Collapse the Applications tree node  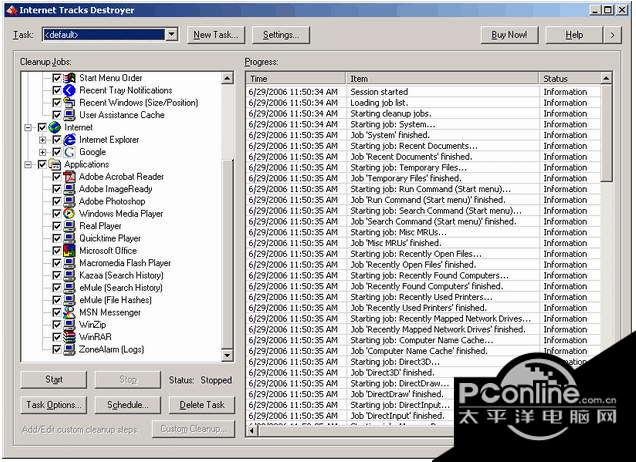pos(28,164)
